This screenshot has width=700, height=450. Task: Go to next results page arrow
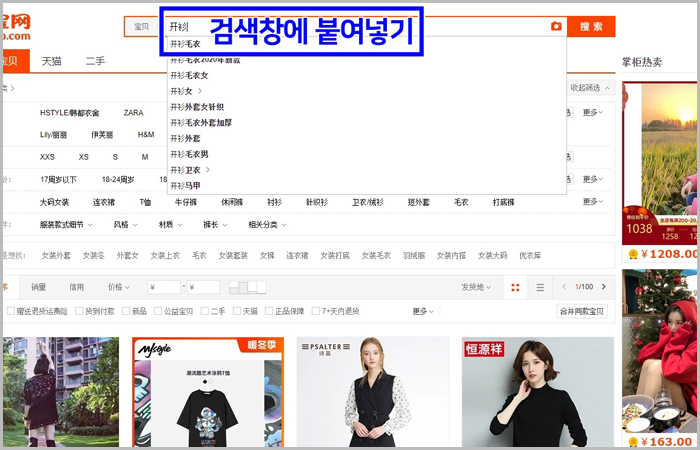click(604, 287)
